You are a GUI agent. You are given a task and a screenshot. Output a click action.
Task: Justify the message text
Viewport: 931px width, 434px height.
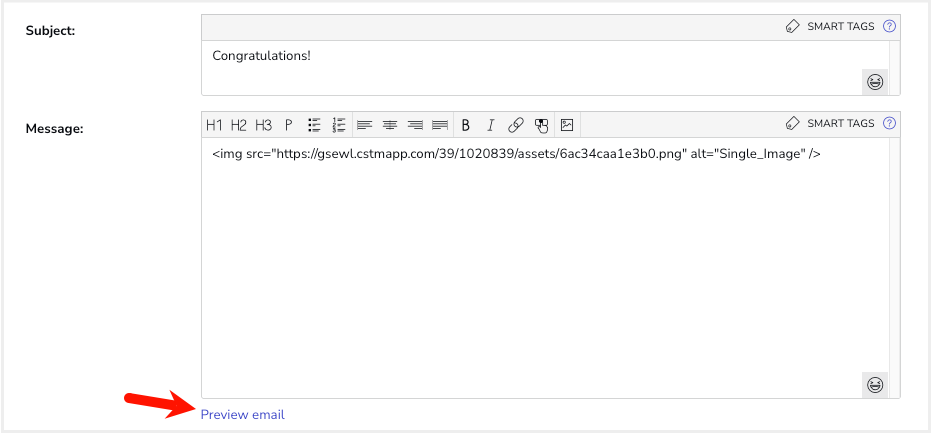(x=440, y=125)
